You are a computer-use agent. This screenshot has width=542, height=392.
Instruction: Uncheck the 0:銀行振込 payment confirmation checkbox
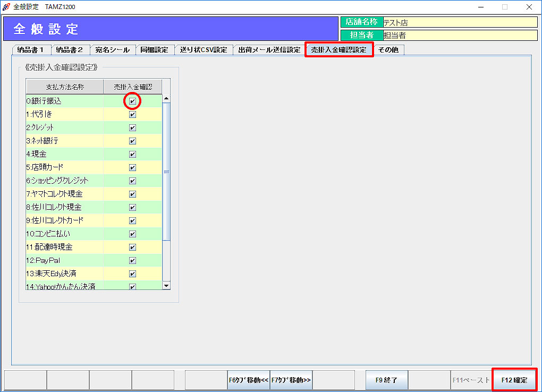[132, 101]
